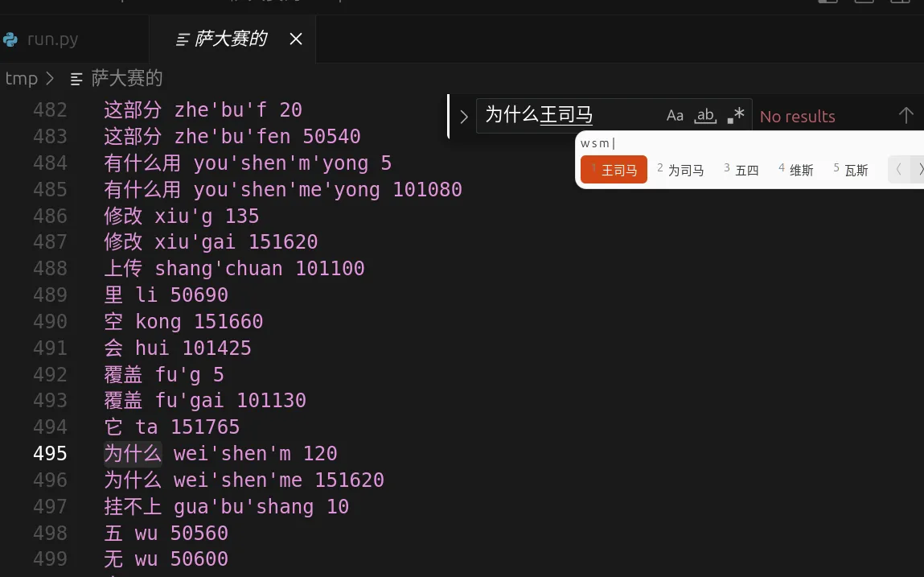Viewport: 924px width, 577px height.
Task: Expand the replace field with the chevron
Action: tap(463, 115)
